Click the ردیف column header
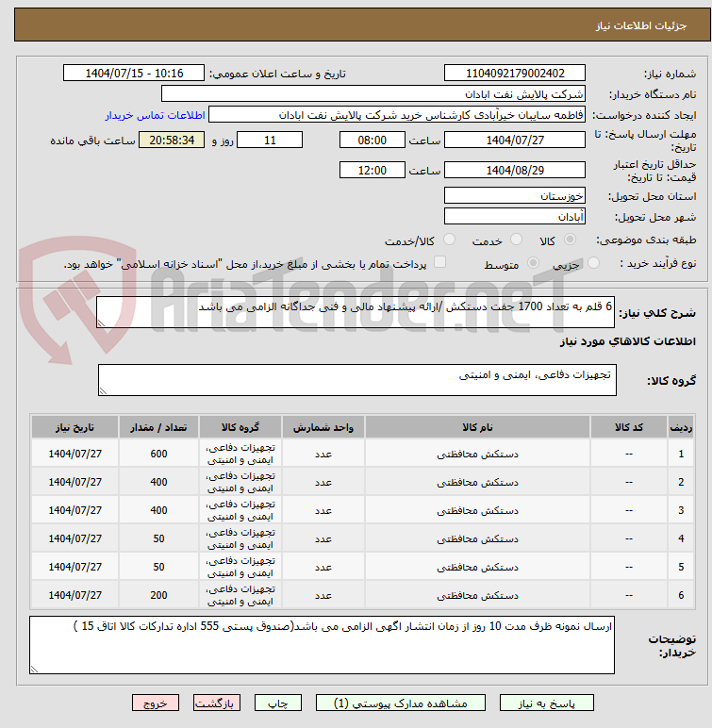 tap(681, 426)
